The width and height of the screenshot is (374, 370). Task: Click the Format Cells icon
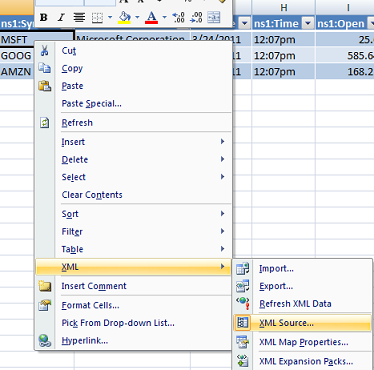[x=45, y=305]
